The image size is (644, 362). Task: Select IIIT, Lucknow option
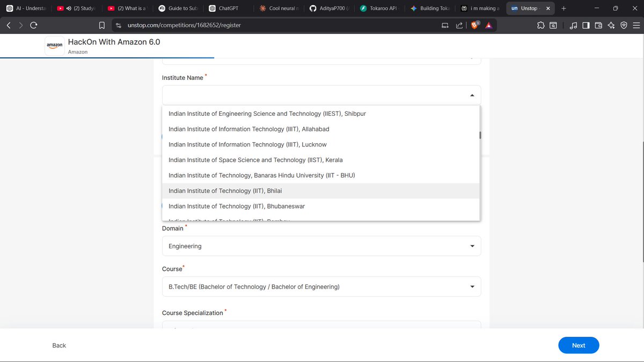[321, 145]
